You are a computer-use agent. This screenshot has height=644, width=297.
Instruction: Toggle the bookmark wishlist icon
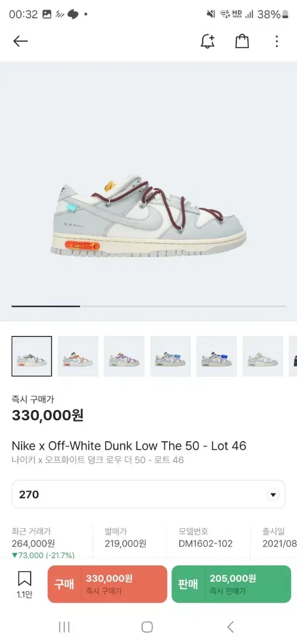[x=24, y=584]
